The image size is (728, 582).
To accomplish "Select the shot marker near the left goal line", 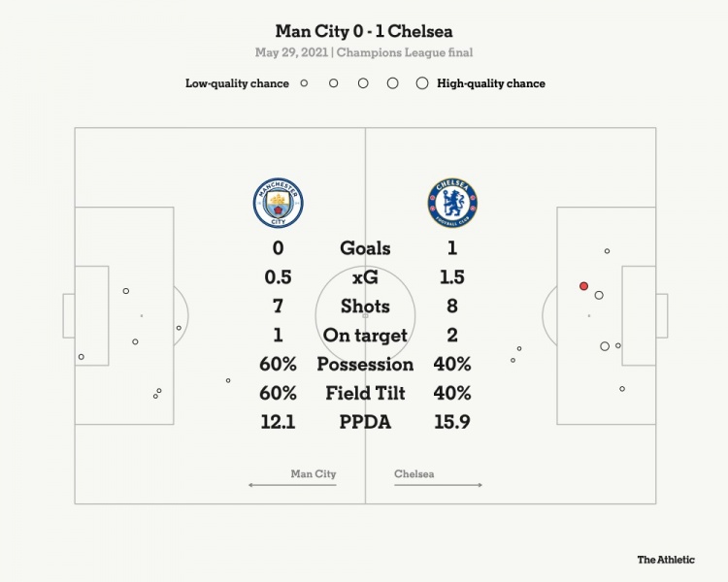I will tap(82, 356).
